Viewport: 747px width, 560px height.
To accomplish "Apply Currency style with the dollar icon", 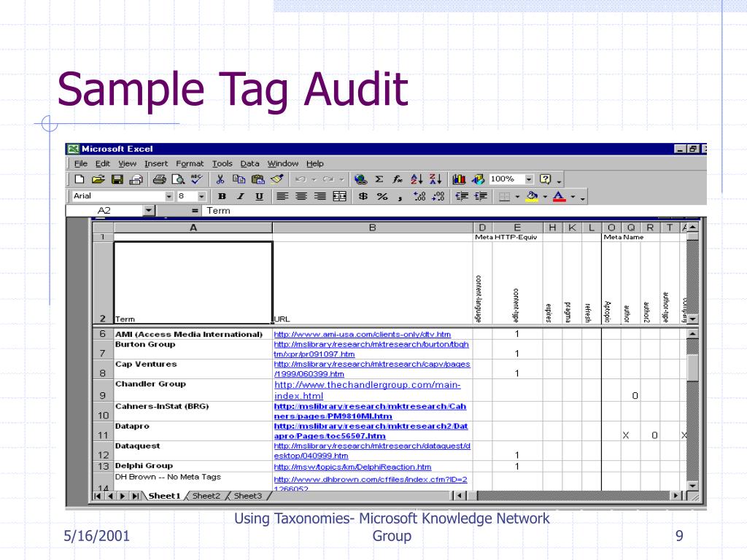I will coord(363,196).
